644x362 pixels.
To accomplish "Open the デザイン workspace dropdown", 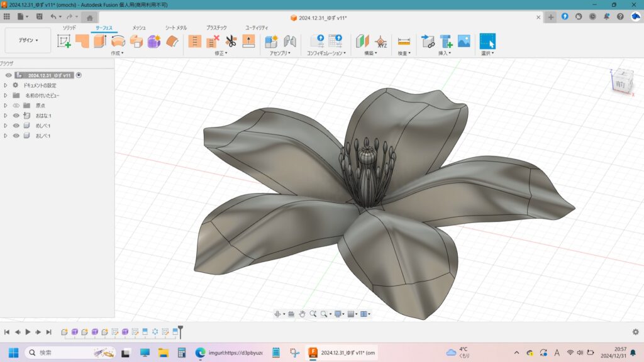I will tap(28, 40).
